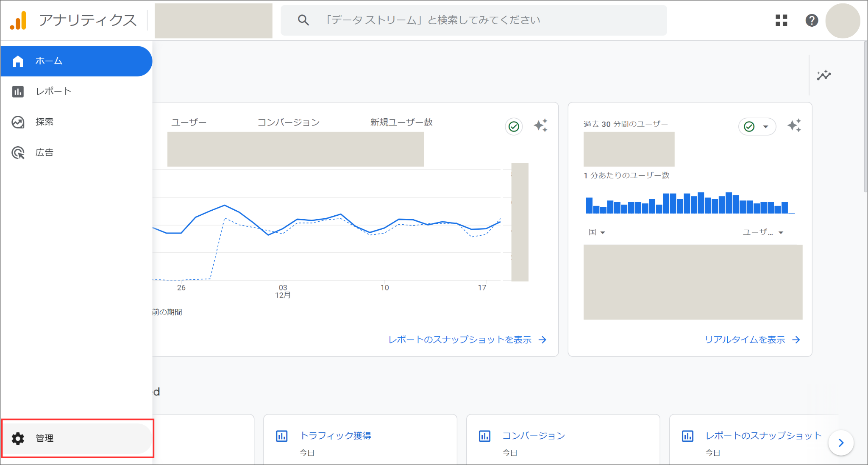Click the 1 分あたりのユーザー数 label
Screen dimensions: 868x465
(x=626, y=175)
